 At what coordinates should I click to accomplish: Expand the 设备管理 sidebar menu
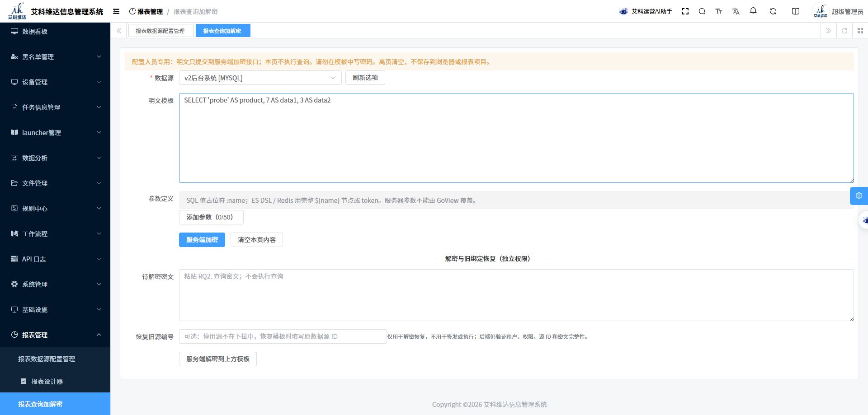(x=55, y=82)
